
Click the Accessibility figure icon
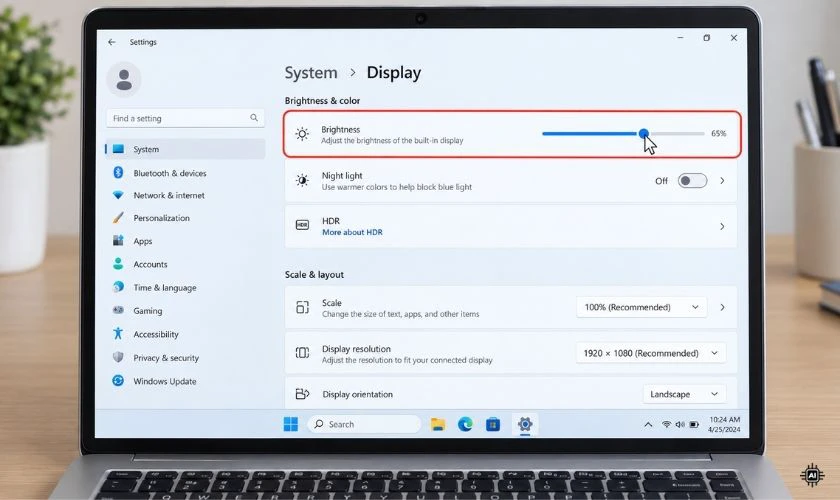point(118,333)
